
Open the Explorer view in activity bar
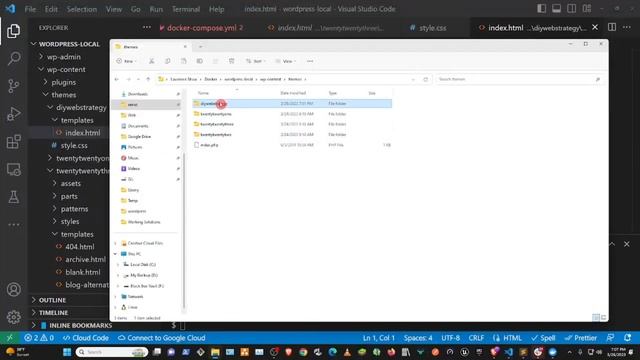tap(13, 31)
